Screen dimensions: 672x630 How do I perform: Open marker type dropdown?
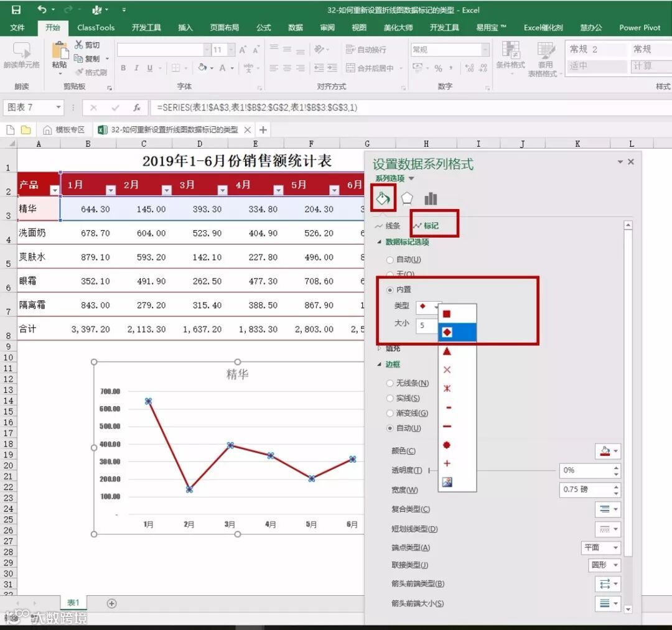[x=427, y=306]
